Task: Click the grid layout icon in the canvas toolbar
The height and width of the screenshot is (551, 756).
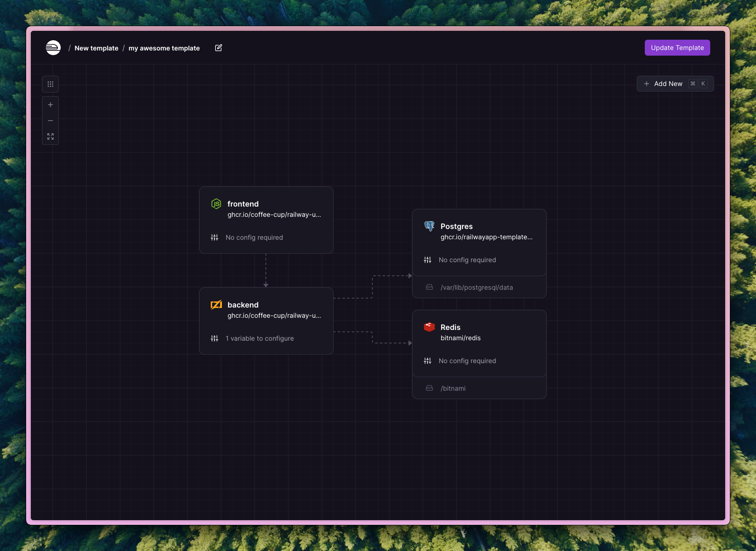Action: coord(50,84)
